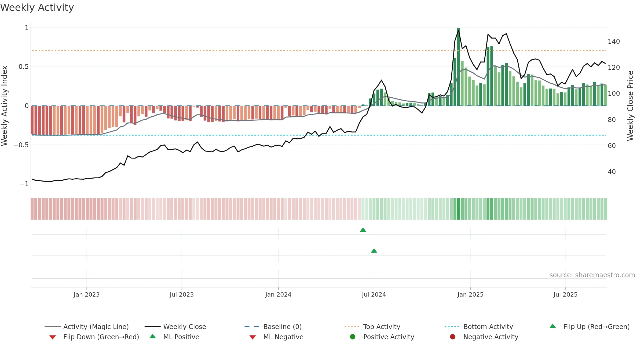Click the ML Positive green triangle legend icon
Image resolution: width=644 pixels, height=362 pixels.
(x=153, y=336)
